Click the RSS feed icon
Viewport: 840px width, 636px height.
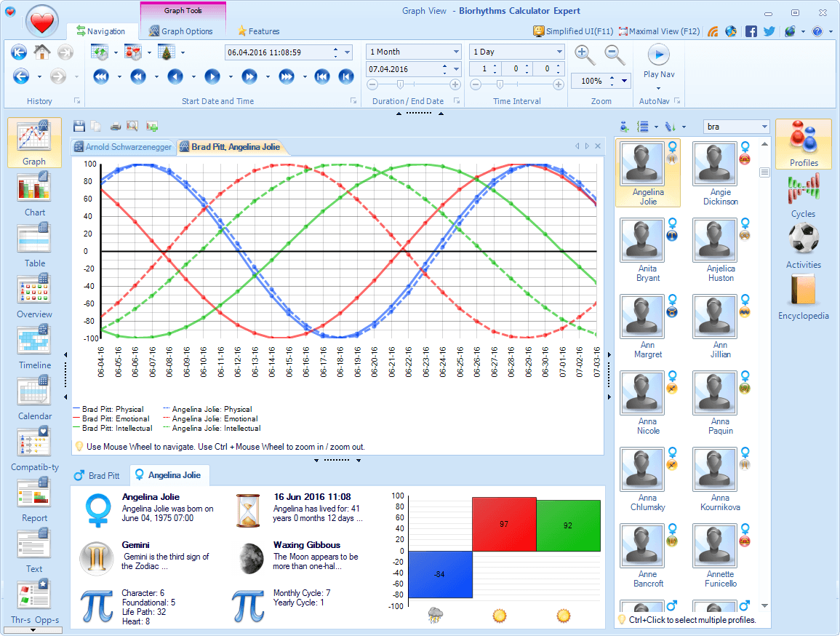(x=713, y=31)
